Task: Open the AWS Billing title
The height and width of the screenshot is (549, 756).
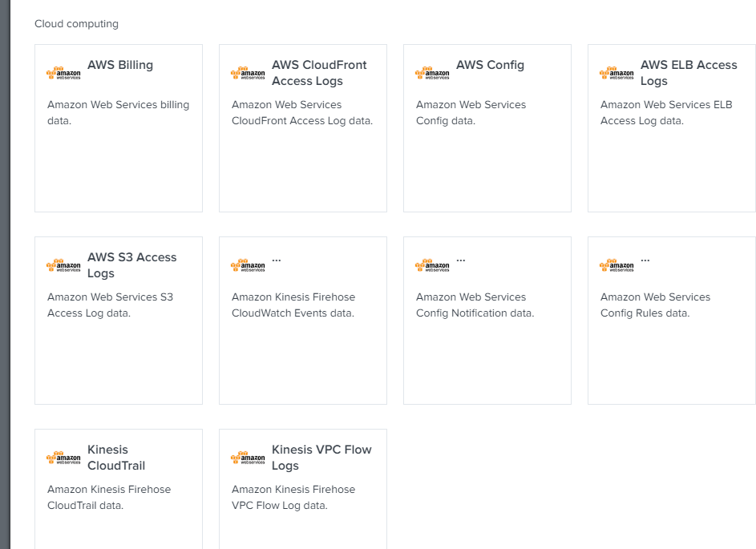Action: point(120,65)
